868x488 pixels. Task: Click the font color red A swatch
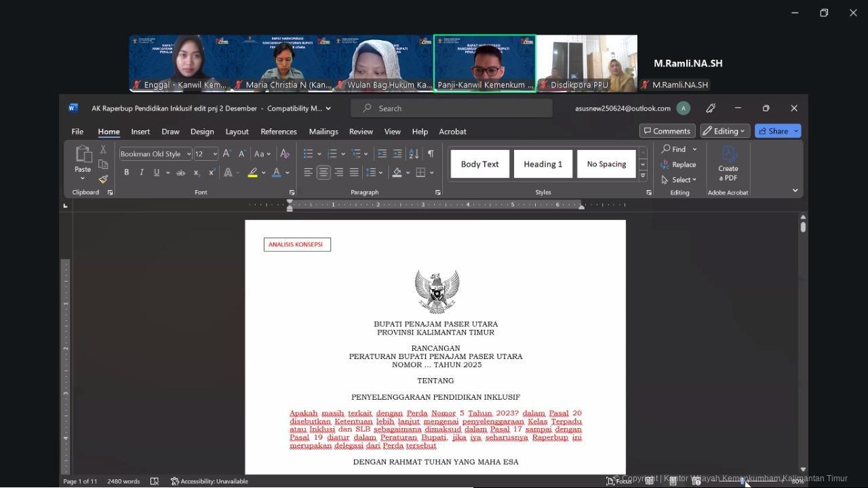276,172
